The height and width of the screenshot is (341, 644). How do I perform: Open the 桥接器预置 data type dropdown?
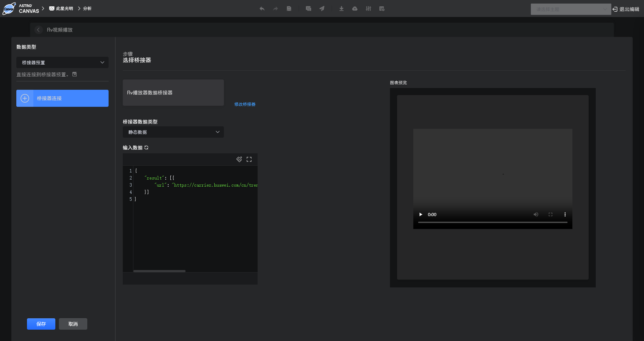pyautogui.click(x=62, y=62)
